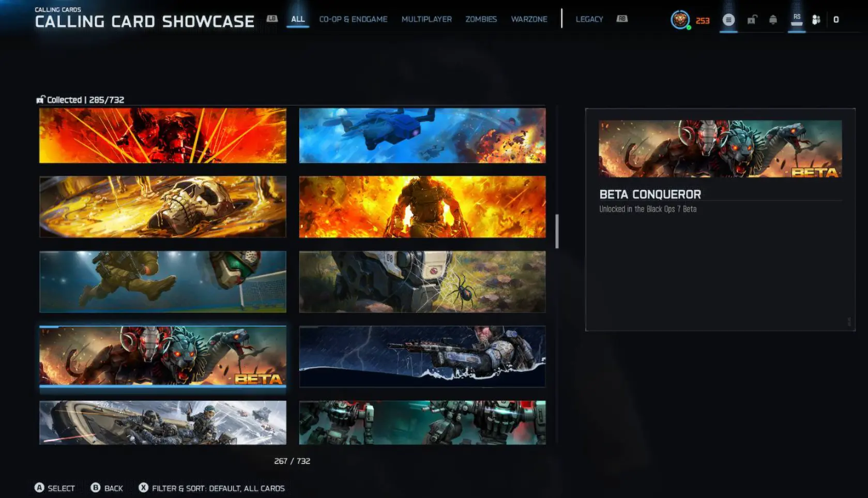Screen dimensions: 868x498
Task: Switch to the Multiplayer tab
Action: (x=427, y=19)
